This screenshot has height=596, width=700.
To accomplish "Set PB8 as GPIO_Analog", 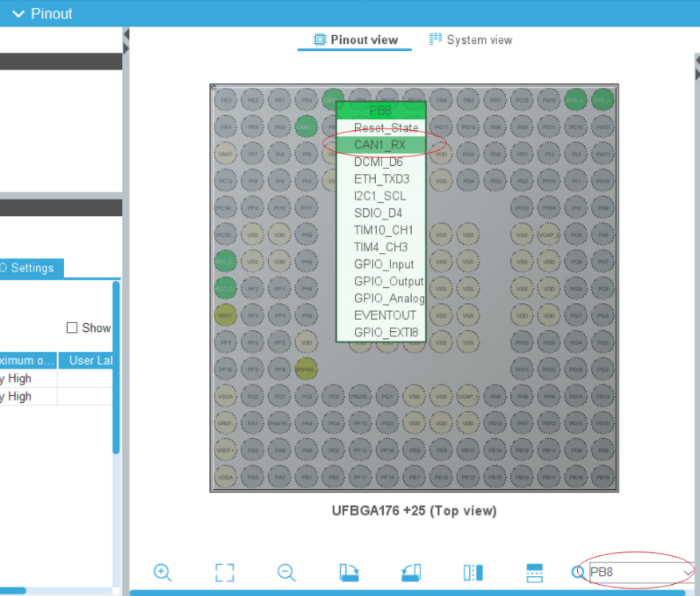I will click(x=382, y=298).
